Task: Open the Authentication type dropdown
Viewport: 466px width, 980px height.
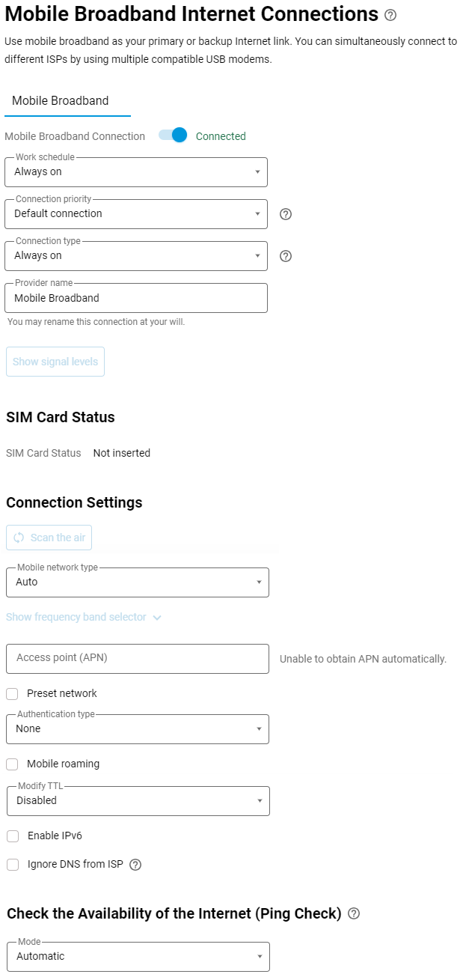Action: point(137,729)
